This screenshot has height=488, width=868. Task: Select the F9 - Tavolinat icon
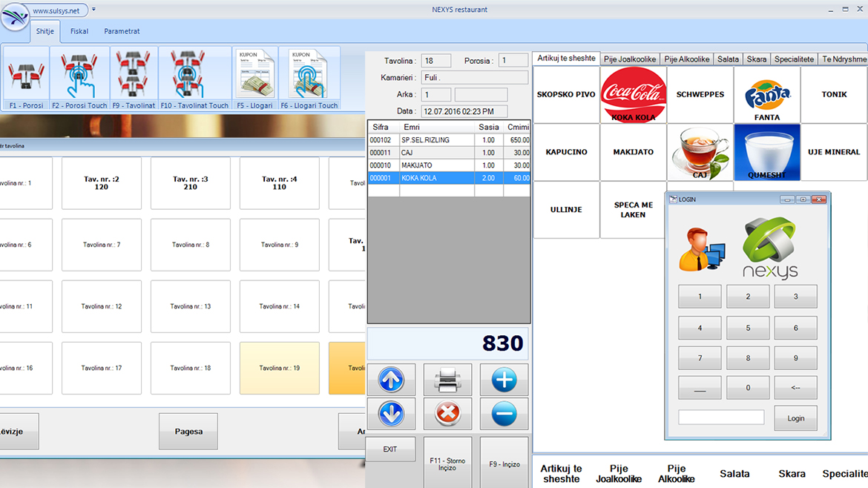click(x=134, y=77)
